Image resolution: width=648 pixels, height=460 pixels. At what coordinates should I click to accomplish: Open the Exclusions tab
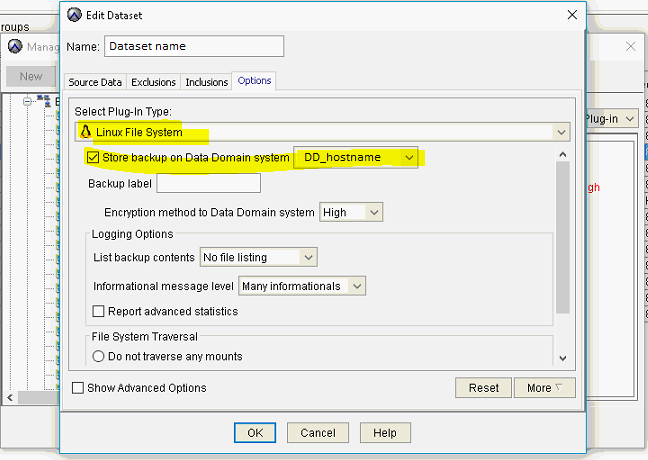[154, 82]
